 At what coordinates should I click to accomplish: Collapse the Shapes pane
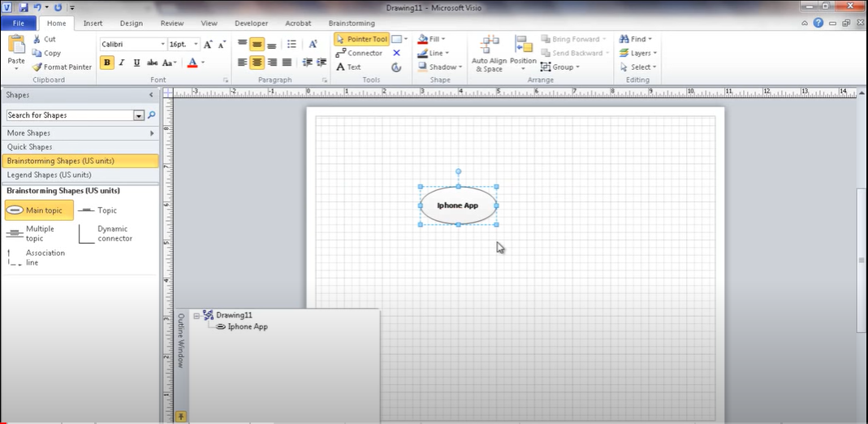(x=151, y=95)
